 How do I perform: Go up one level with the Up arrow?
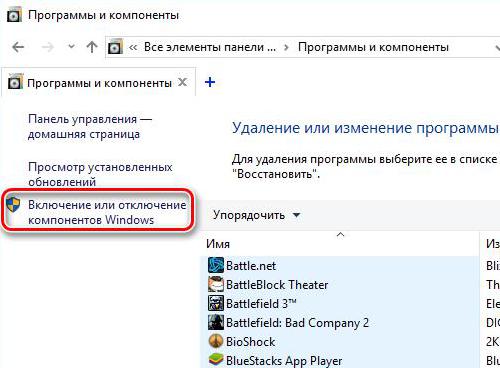(92, 47)
